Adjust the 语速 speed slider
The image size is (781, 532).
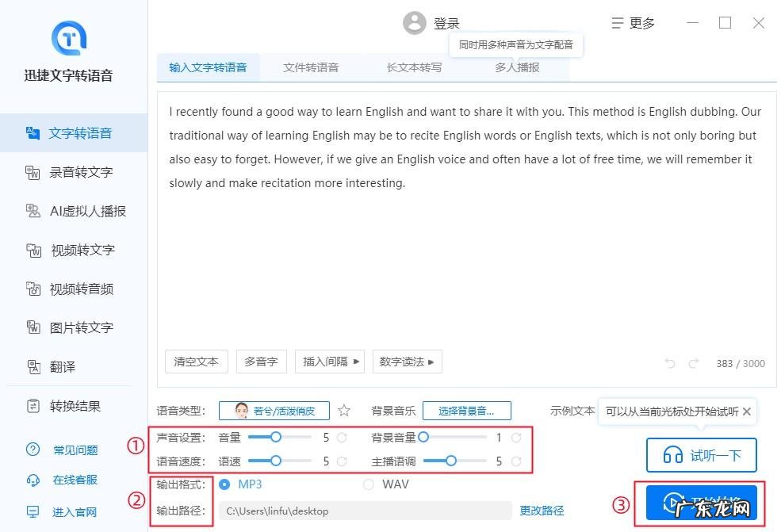[276, 460]
